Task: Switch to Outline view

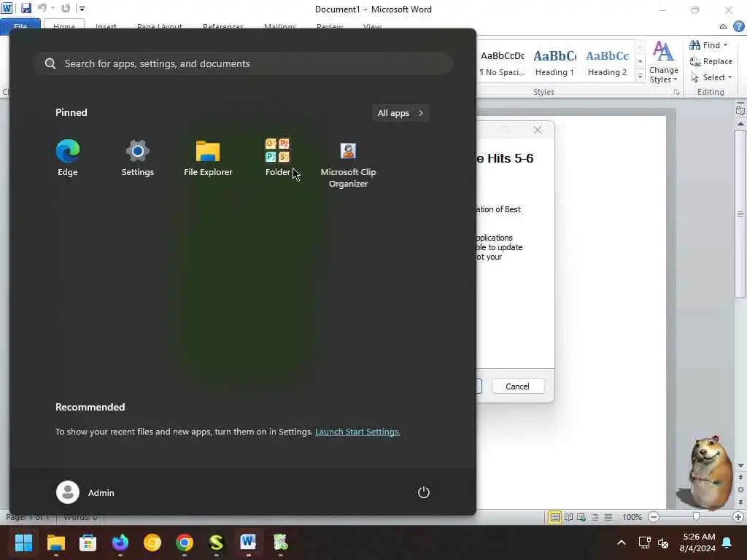Action: (x=595, y=517)
